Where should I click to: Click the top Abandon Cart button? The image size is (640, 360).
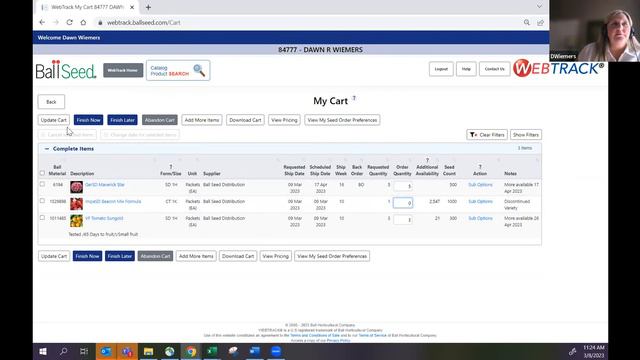tap(160, 120)
